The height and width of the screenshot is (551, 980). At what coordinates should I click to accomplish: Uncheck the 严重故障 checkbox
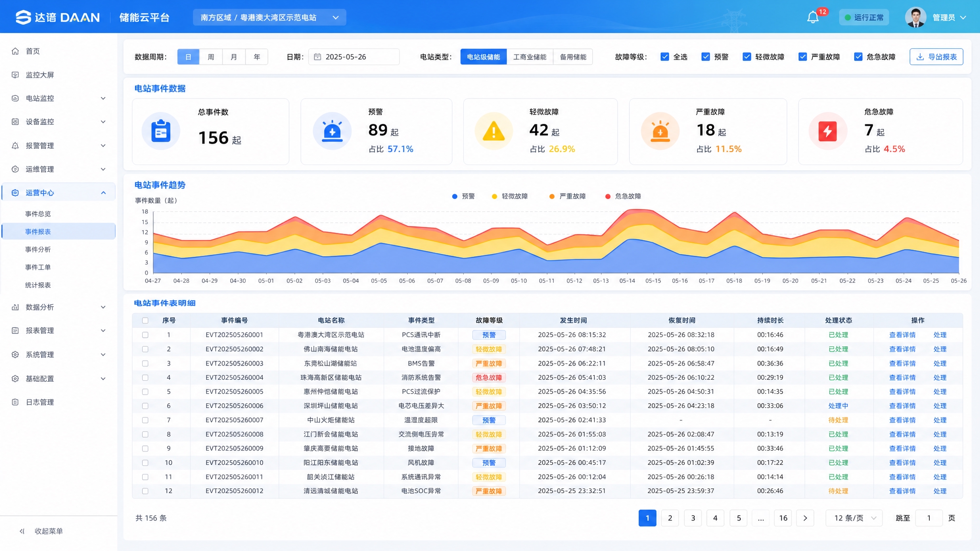point(802,57)
